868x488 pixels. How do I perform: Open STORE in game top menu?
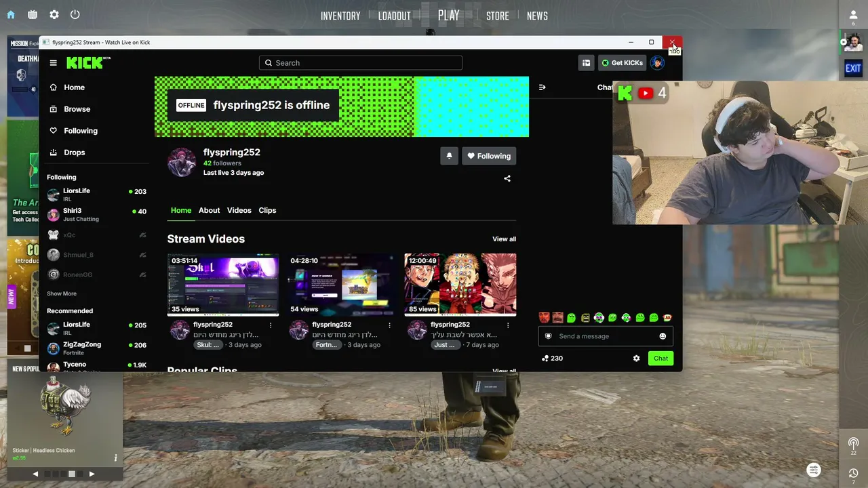pos(498,16)
